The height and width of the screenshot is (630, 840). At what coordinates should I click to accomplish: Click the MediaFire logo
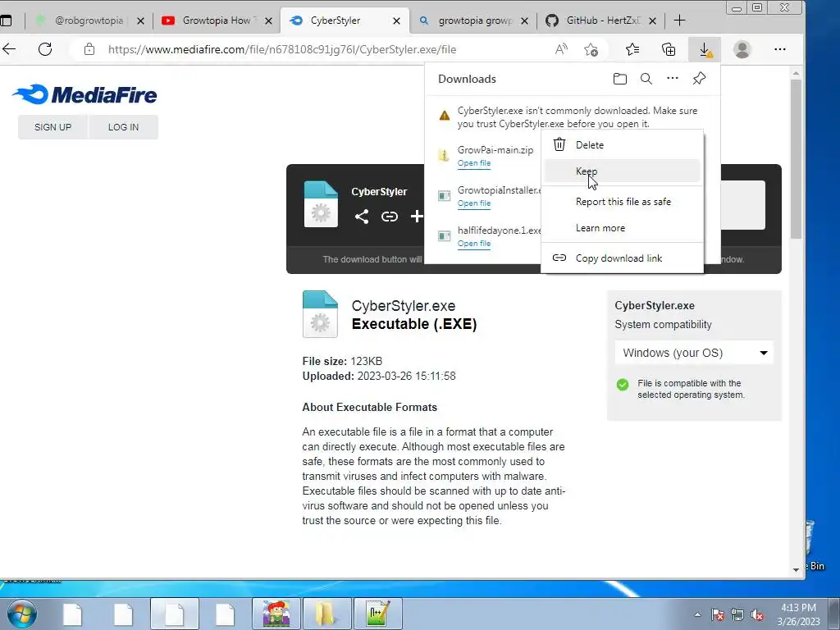coord(84,95)
